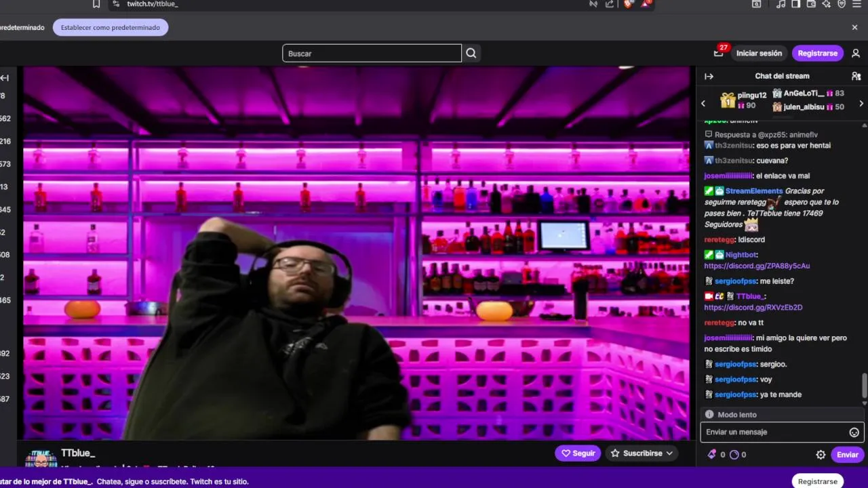Click julen_albisu in gift leaderboard

pos(804,107)
